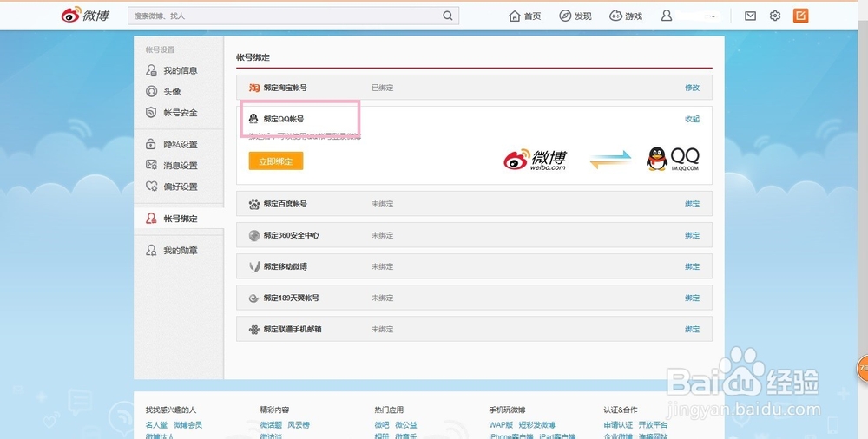
Task: Click 绑定189天翼帐号 text
Action: [x=291, y=298]
